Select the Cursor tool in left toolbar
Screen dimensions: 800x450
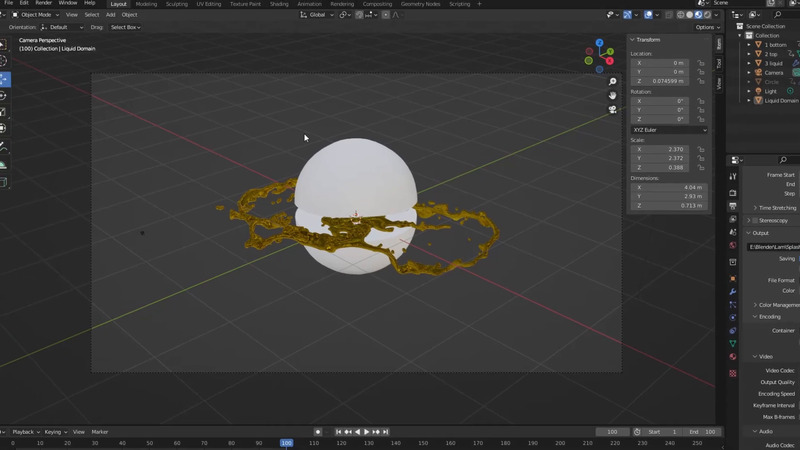pyautogui.click(x=3, y=62)
